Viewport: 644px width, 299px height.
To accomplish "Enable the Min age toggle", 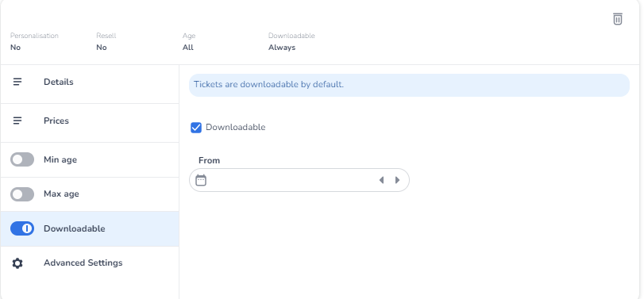I will tap(22, 159).
